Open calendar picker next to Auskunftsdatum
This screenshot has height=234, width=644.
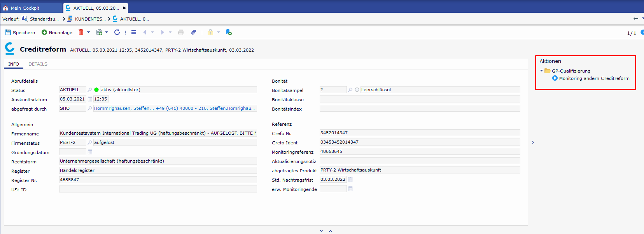(x=90, y=99)
